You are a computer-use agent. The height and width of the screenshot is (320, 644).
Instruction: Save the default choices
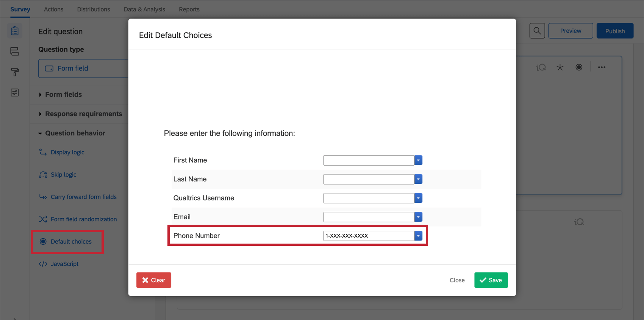491,280
